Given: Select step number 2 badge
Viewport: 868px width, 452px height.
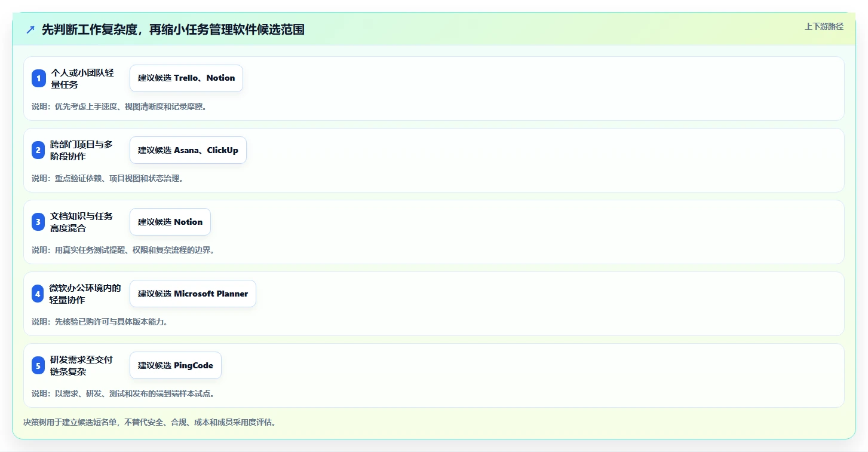Looking at the screenshot, I should point(39,150).
